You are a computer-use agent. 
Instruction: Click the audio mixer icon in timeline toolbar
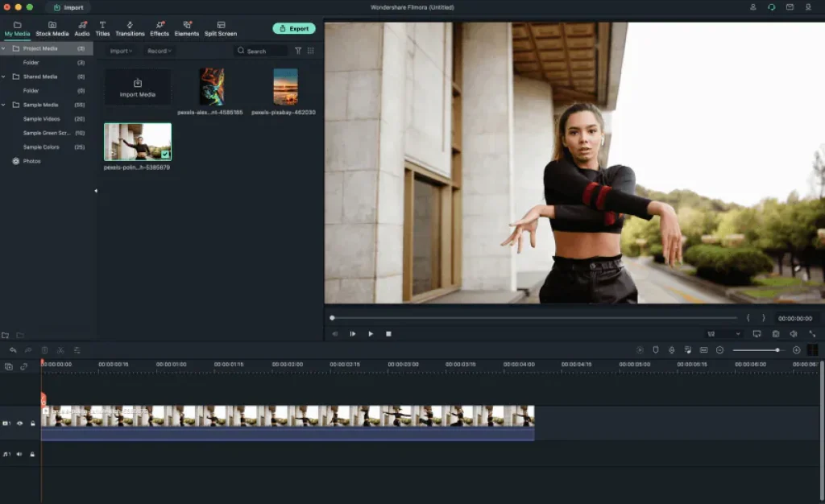[688, 350]
